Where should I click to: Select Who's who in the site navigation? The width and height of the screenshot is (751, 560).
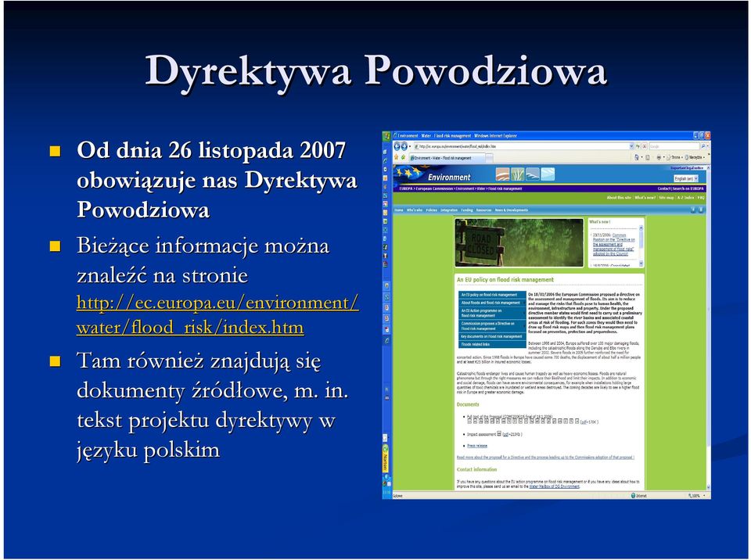pos(415,210)
